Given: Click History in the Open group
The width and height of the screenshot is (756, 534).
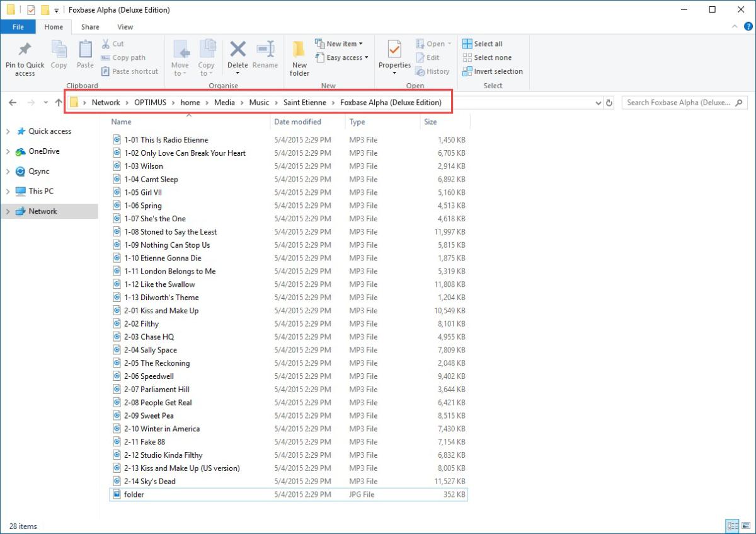Looking at the screenshot, I should [x=433, y=71].
